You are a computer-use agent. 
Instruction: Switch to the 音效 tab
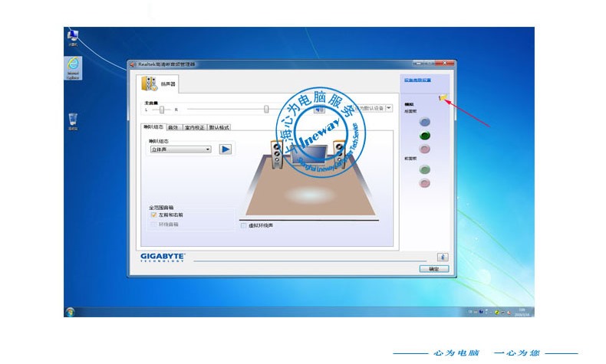173,127
